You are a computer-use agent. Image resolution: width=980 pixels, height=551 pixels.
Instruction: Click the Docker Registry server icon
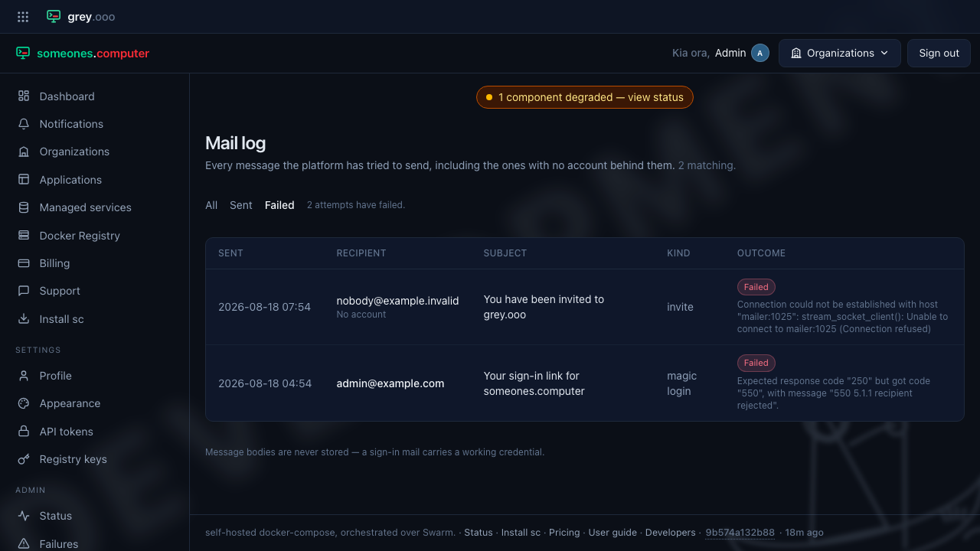coord(24,236)
